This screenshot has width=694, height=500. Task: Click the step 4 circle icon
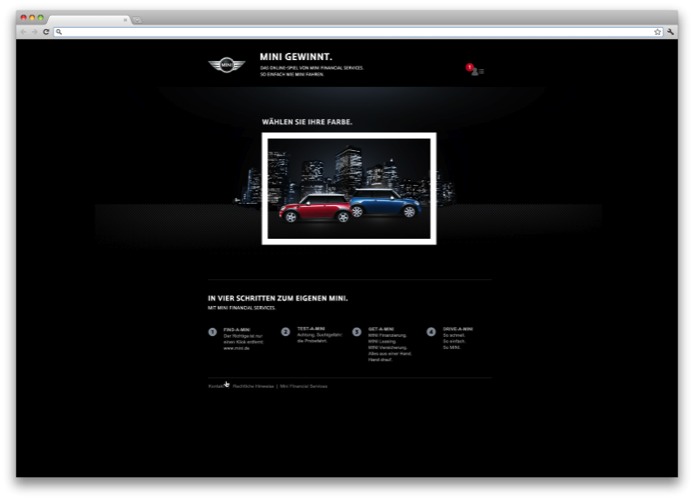[431, 331]
